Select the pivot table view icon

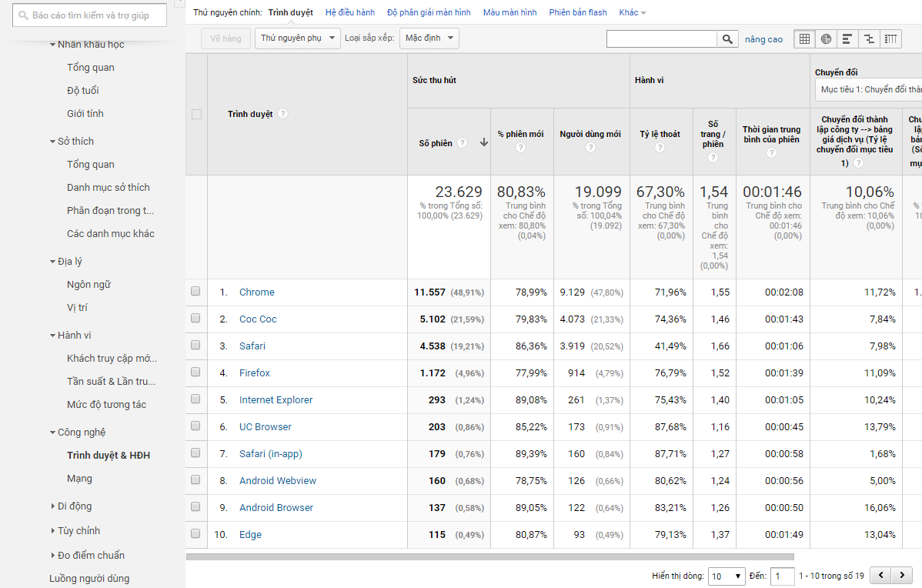tap(890, 38)
